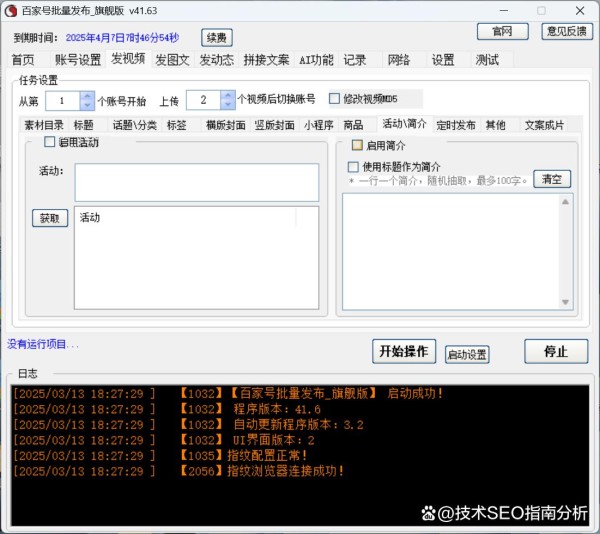This screenshot has height=534, width=600.
Task: Select the 活动\简介 sub-tab
Action: pyautogui.click(x=404, y=124)
